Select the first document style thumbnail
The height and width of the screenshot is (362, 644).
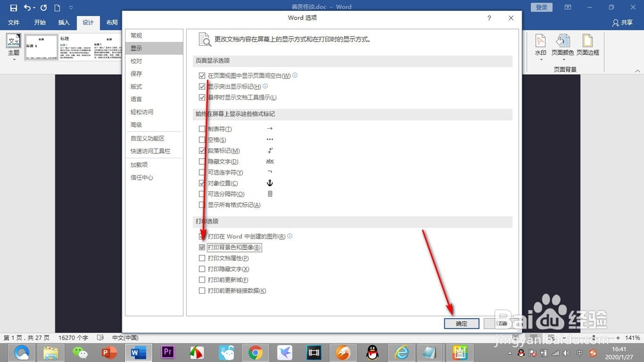(x=41, y=47)
